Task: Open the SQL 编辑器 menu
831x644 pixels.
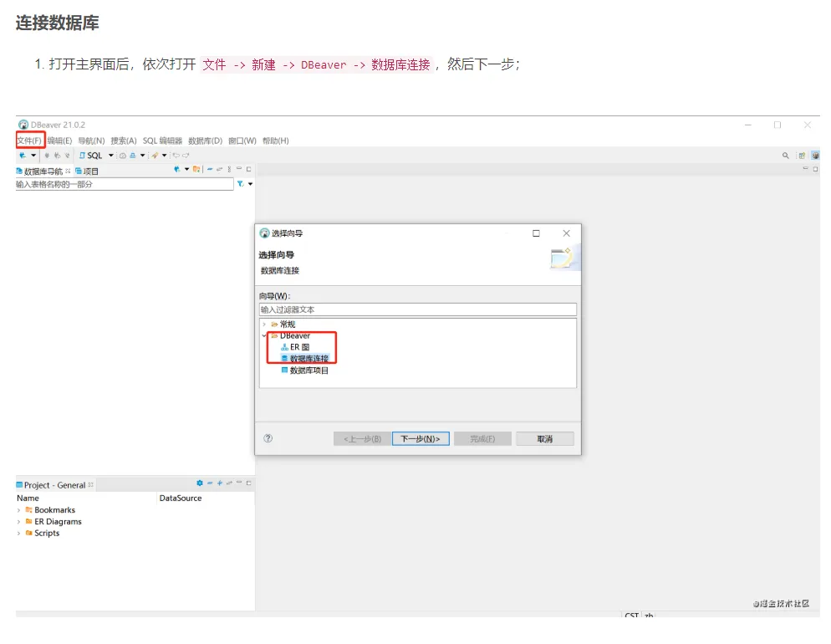Action: coord(162,141)
